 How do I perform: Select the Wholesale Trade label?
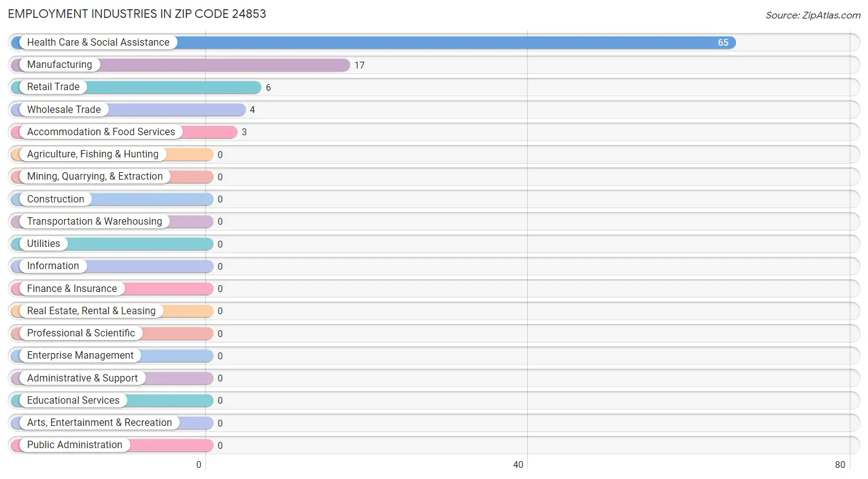pos(64,109)
